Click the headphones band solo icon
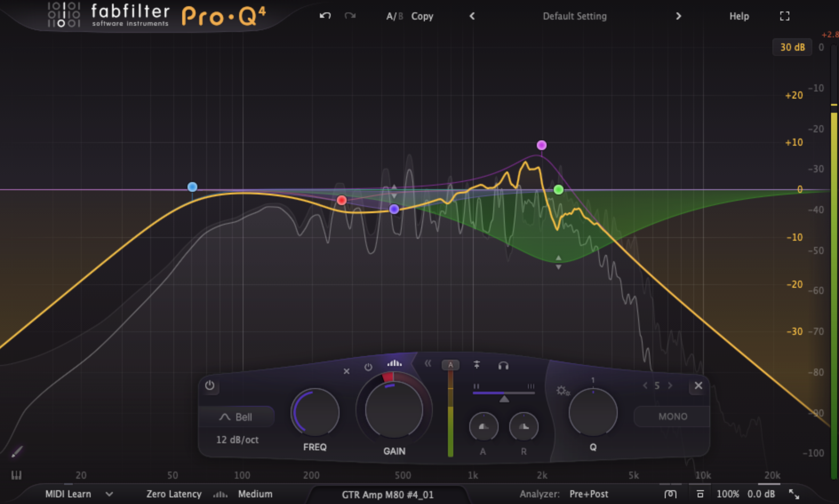The width and height of the screenshot is (839, 504). click(503, 365)
